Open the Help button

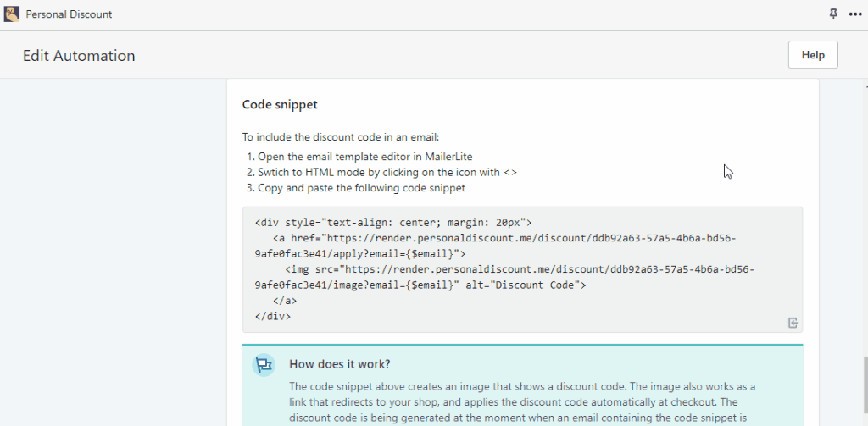[813, 55]
